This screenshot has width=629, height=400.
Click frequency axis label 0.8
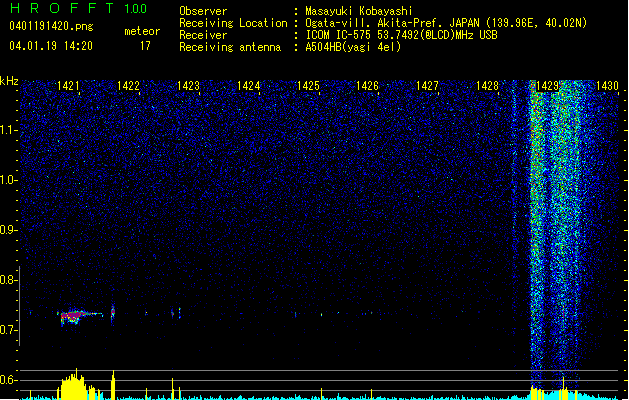(8, 280)
